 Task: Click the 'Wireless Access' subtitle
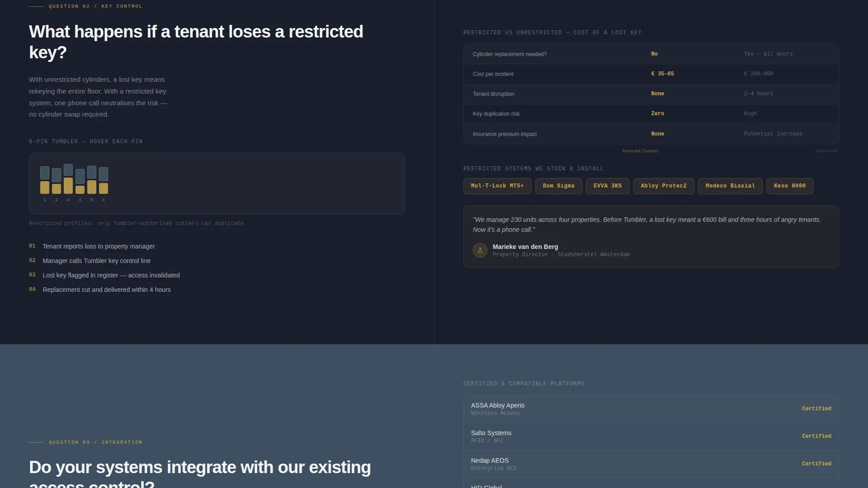[x=495, y=413]
